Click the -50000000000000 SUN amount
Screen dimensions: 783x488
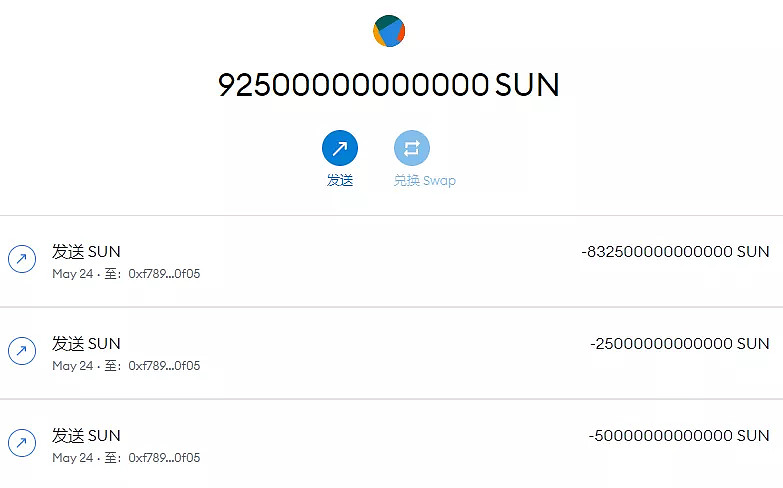click(x=680, y=435)
